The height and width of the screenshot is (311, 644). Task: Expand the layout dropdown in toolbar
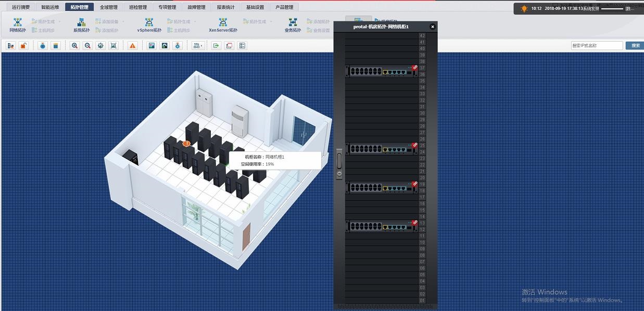[x=198, y=46]
